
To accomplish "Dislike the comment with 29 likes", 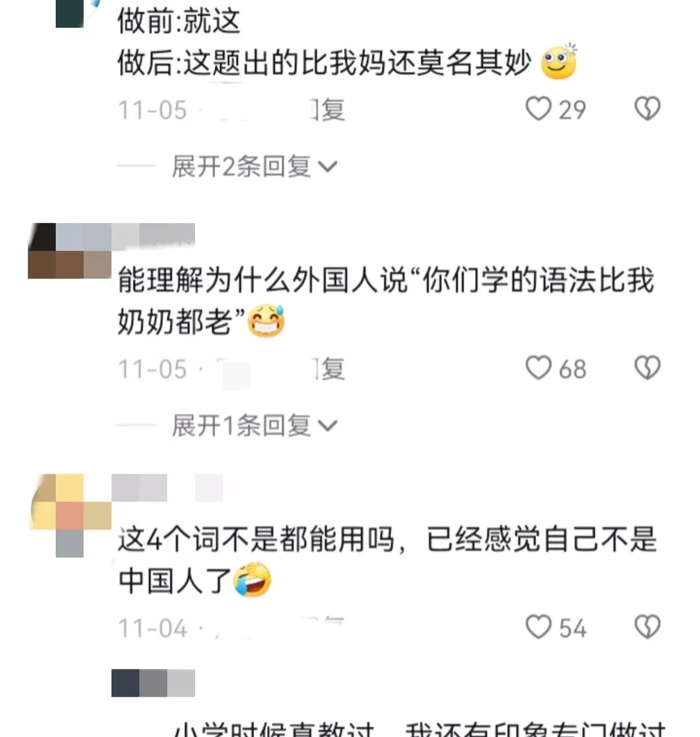I will 647,109.
